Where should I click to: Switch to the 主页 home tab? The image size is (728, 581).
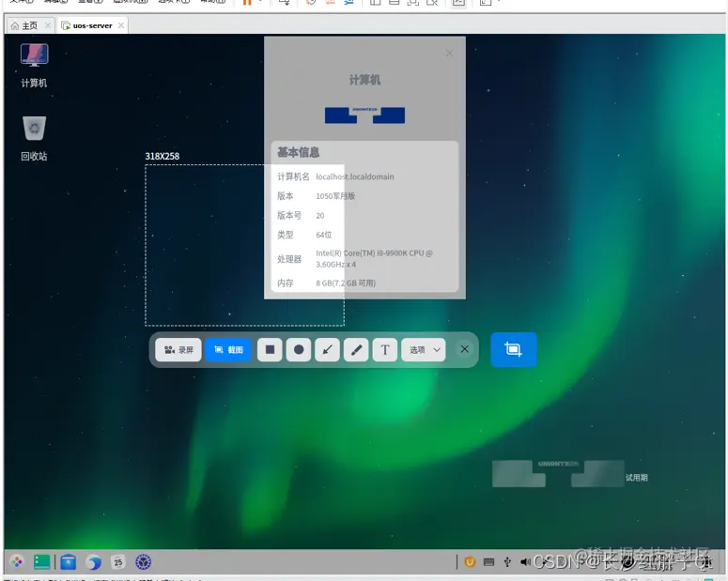(x=30, y=25)
